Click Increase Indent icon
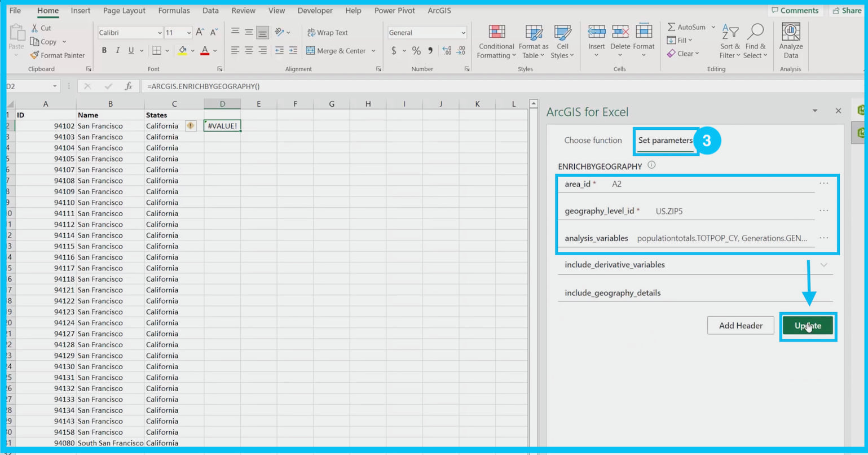This screenshot has width=868, height=455. (293, 51)
